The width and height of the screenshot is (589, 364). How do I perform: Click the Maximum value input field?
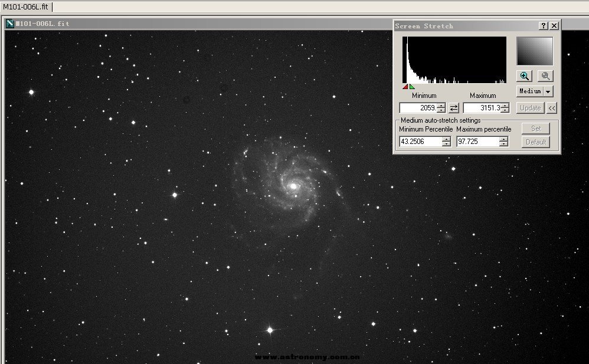tap(481, 108)
